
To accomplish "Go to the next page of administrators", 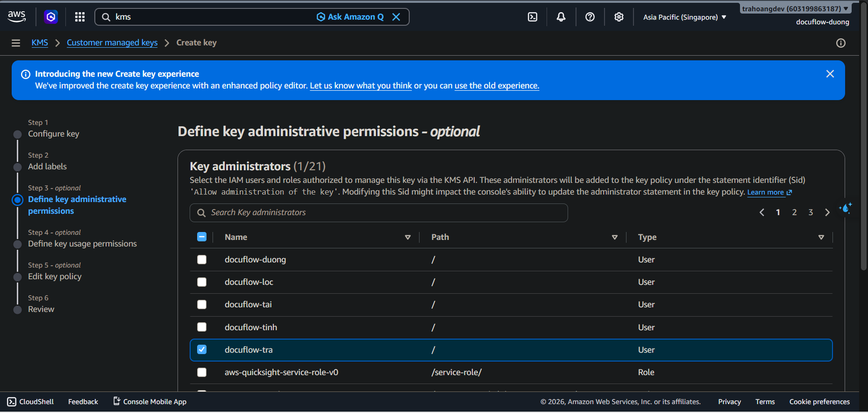I will (827, 212).
